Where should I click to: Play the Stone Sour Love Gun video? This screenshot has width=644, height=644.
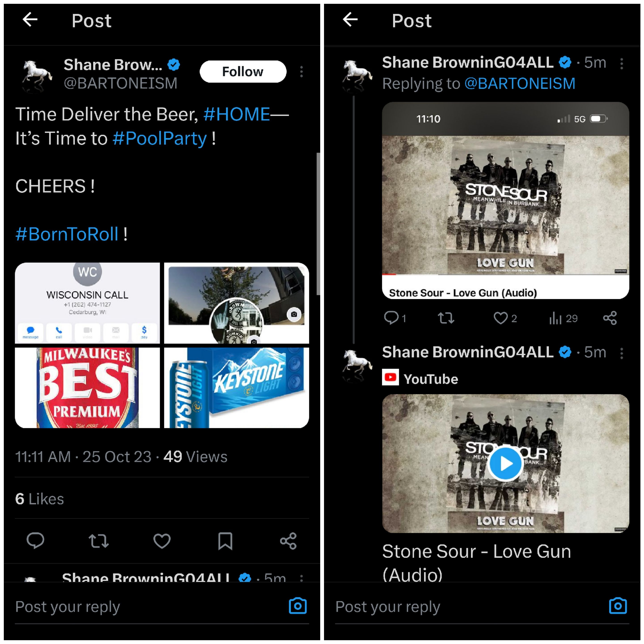point(505,463)
